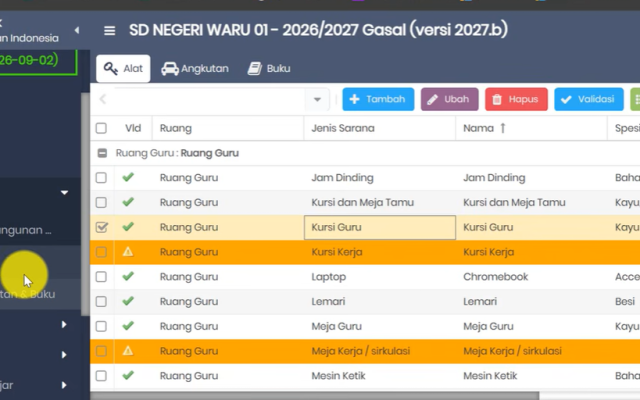Viewport: 640px width, 400px height.
Task: Click the Jenis Sarana column header
Action: point(380,128)
